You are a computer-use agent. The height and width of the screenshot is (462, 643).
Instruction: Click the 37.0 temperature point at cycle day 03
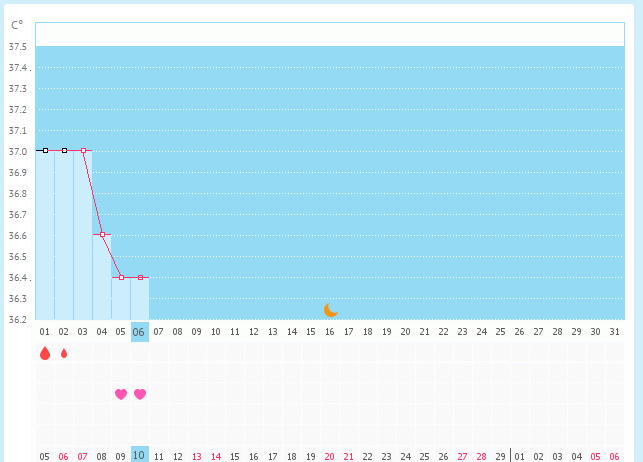click(83, 150)
